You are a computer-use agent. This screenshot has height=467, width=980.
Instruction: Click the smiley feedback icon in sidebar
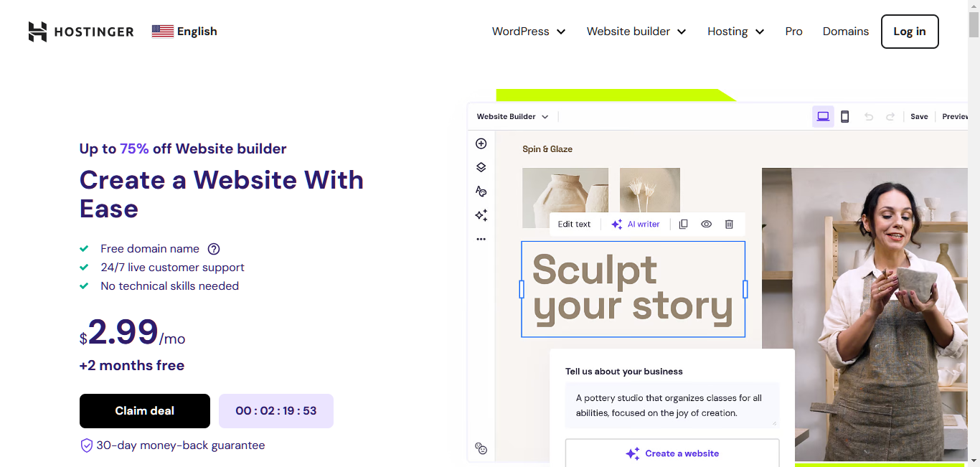481,448
